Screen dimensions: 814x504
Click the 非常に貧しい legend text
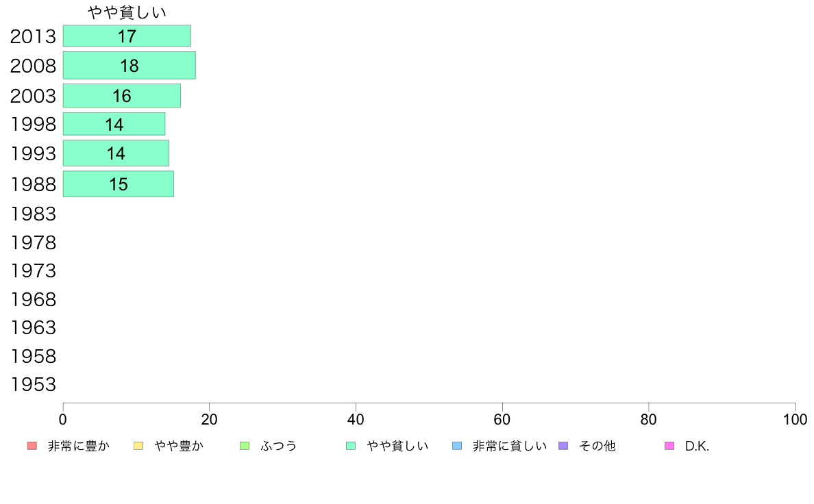click(x=509, y=446)
